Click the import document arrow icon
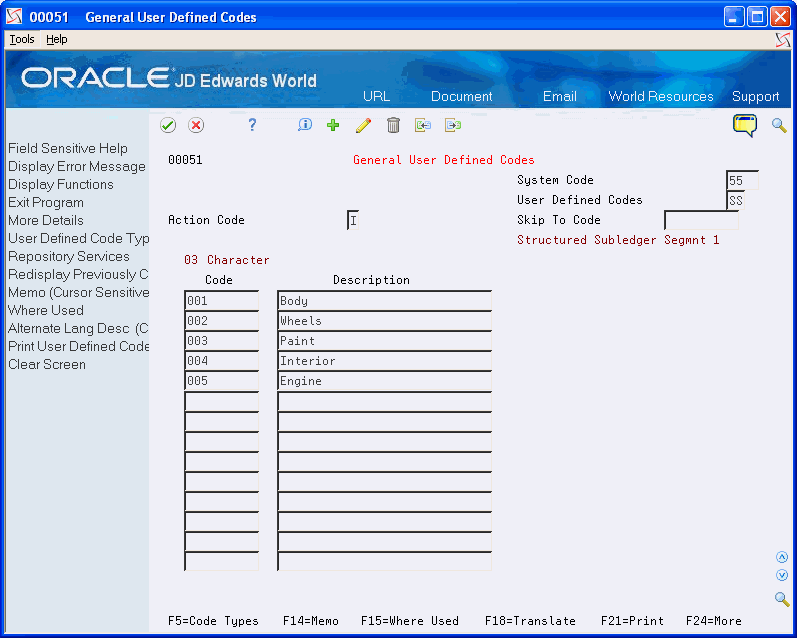This screenshot has width=797, height=638. tap(422, 125)
